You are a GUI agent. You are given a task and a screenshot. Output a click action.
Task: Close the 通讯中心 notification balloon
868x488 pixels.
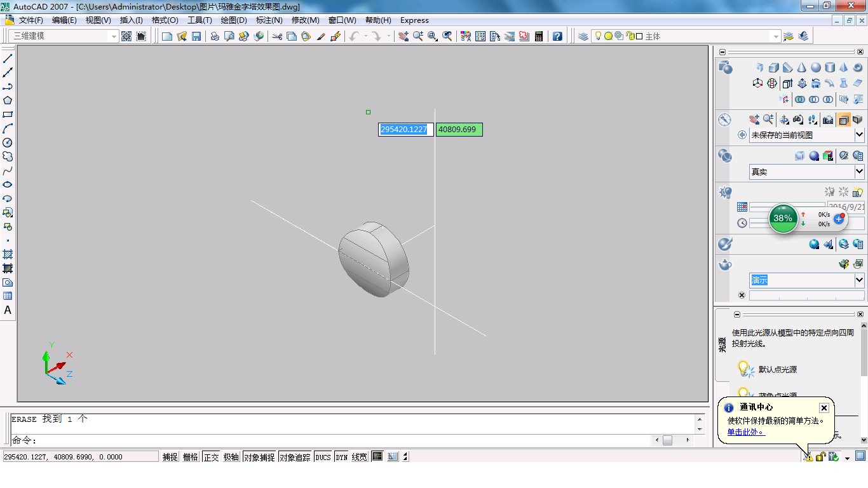point(824,408)
